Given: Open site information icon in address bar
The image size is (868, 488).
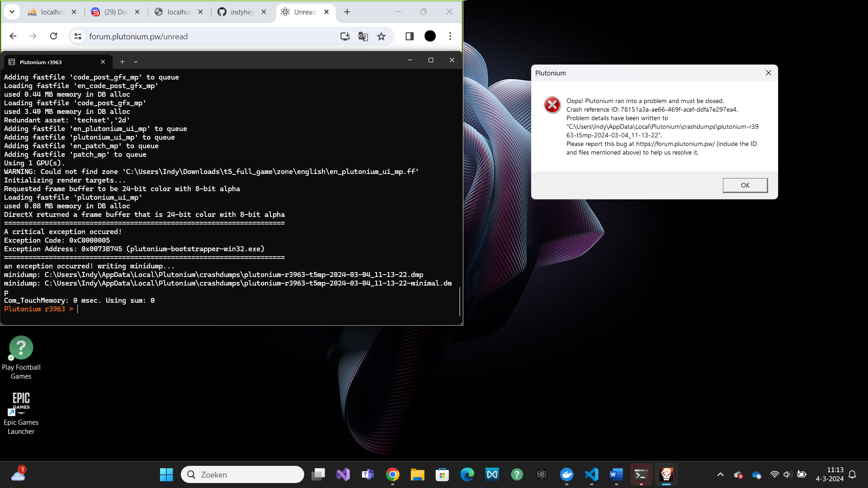Looking at the screenshot, I should (x=78, y=36).
